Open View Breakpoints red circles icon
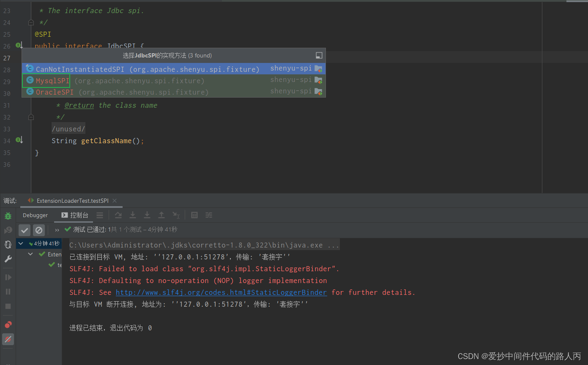Screen dimensions: 588x365 coord(8,324)
